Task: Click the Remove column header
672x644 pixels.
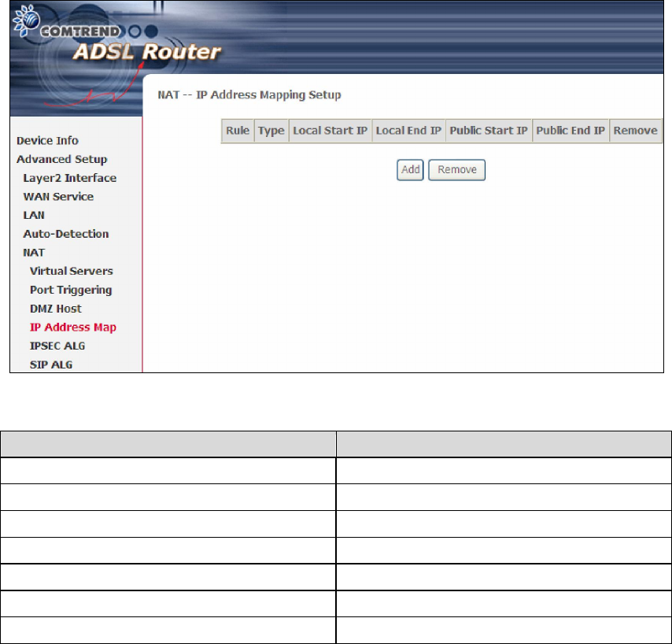Action: click(635, 131)
